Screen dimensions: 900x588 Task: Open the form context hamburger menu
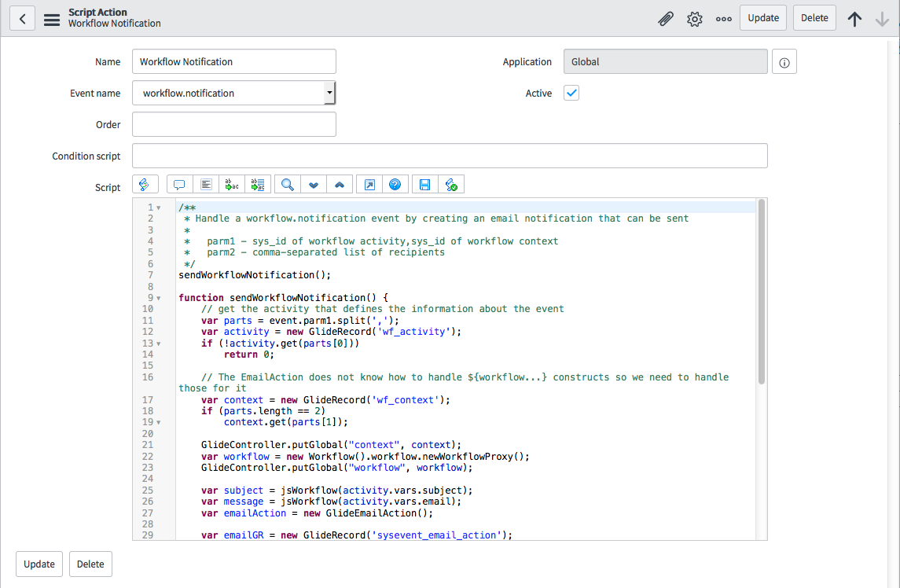pos(52,20)
